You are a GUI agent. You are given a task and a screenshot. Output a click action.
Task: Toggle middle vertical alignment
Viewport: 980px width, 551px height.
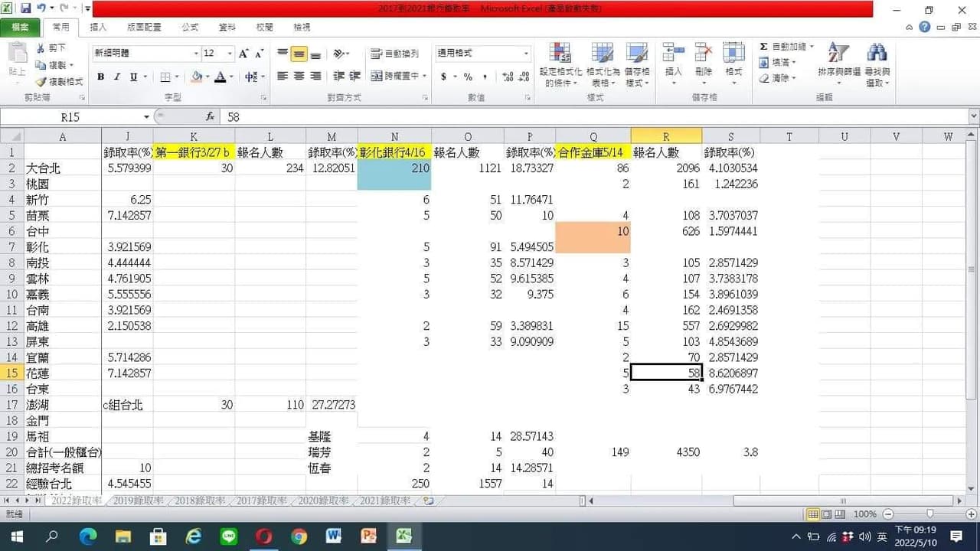coord(299,54)
